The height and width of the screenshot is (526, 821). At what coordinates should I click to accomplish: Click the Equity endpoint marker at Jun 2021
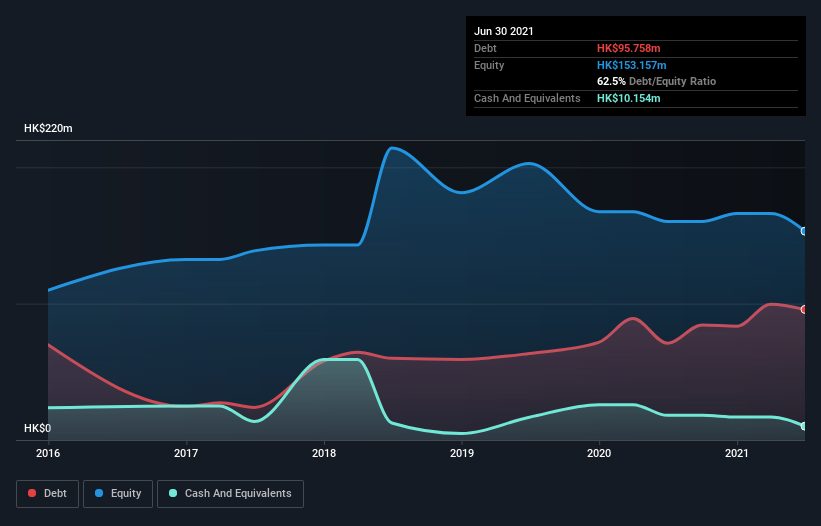point(804,231)
